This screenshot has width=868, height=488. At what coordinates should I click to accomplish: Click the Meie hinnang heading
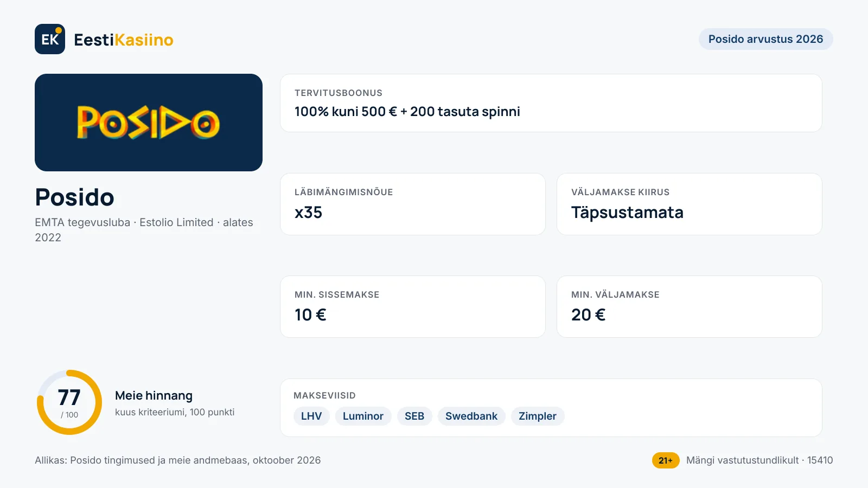click(x=154, y=396)
